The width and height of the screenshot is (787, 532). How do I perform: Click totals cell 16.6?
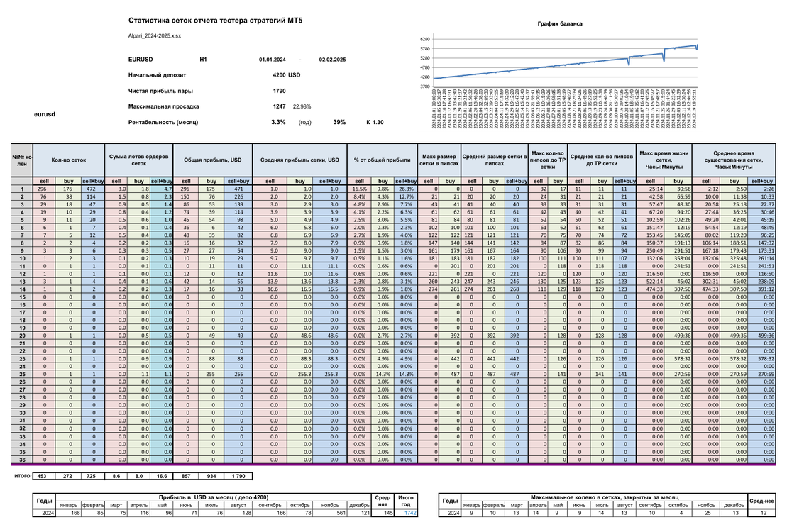pyautogui.click(x=162, y=476)
